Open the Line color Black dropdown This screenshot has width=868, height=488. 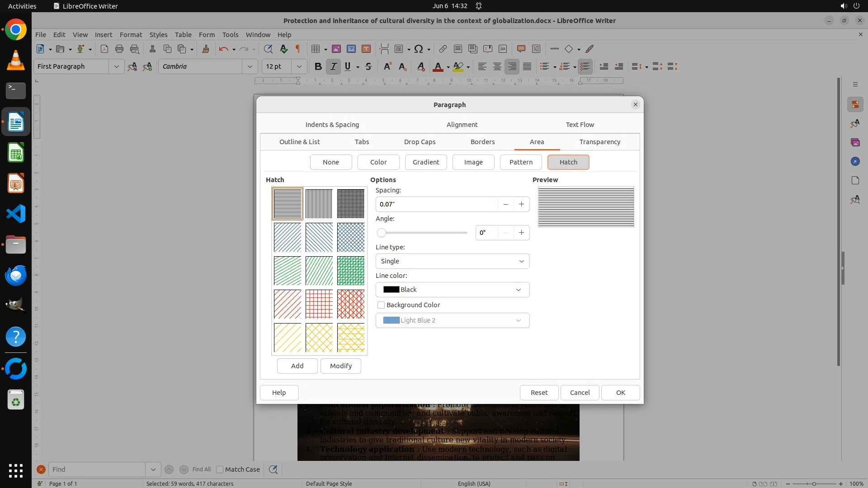[452, 290]
